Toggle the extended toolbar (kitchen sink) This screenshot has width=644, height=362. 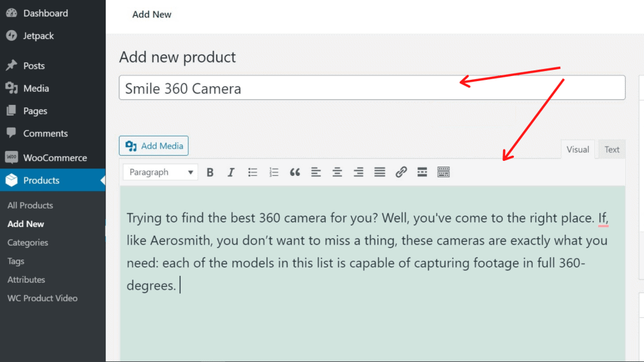[443, 172]
